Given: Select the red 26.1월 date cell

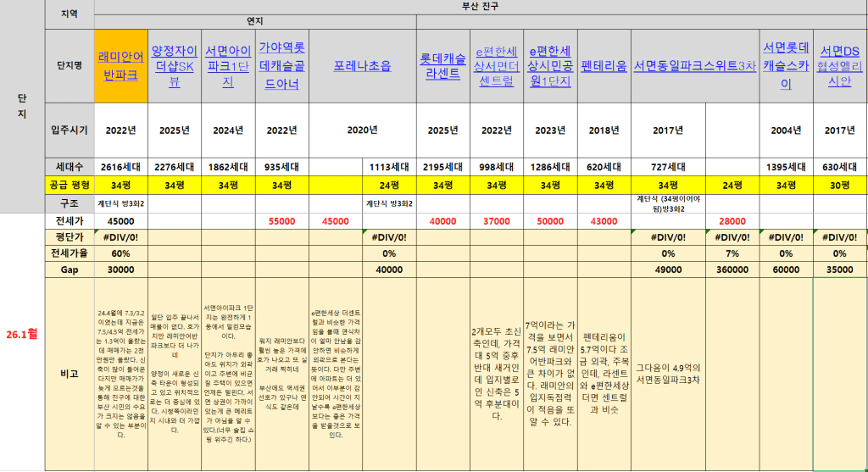Looking at the screenshot, I should point(22,334).
